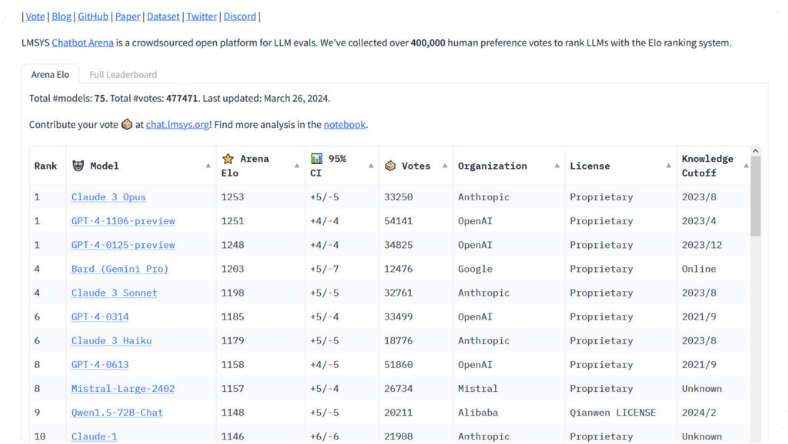Switch to the Arena Elo tab
The width and height of the screenshot is (788, 444).
click(x=50, y=74)
